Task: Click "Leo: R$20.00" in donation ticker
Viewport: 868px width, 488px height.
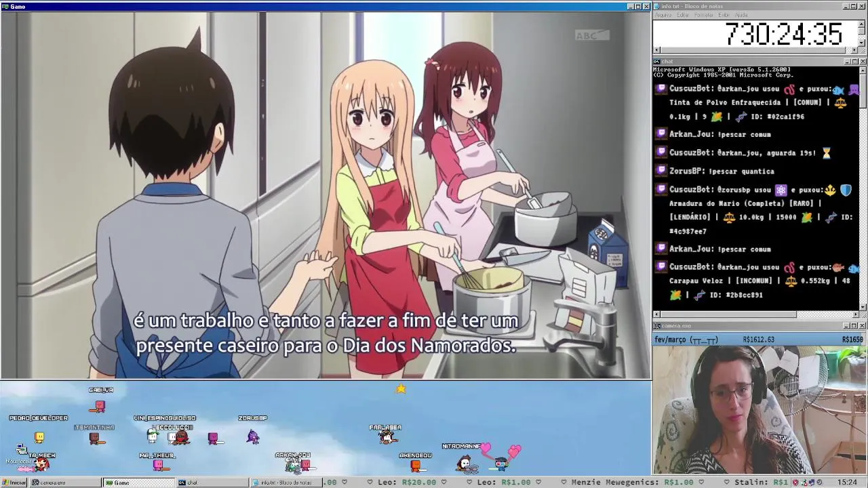Action: (x=407, y=483)
